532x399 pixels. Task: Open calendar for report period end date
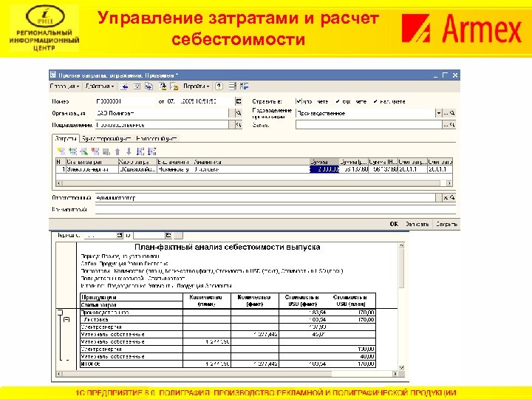(168, 235)
